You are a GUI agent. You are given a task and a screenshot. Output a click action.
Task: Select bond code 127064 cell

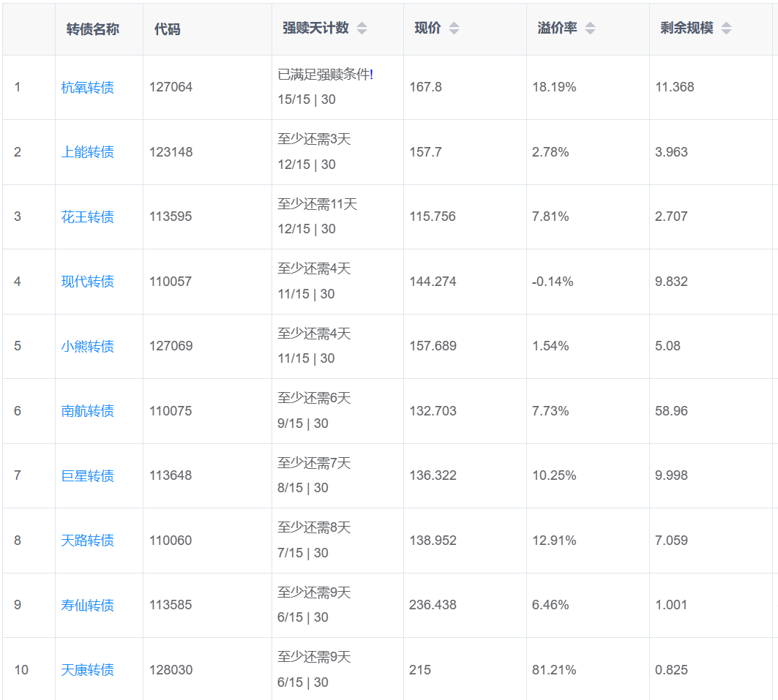coord(171,87)
